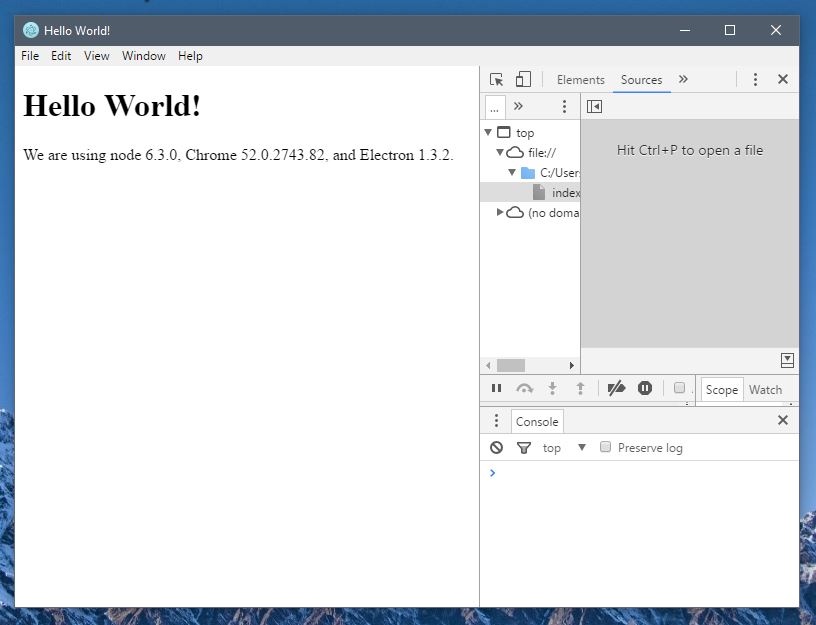Image resolution: width=816 pixels, height=625 pixels.
Task: Click the navigator scrollbar right arrow
Action: [571, 365]
